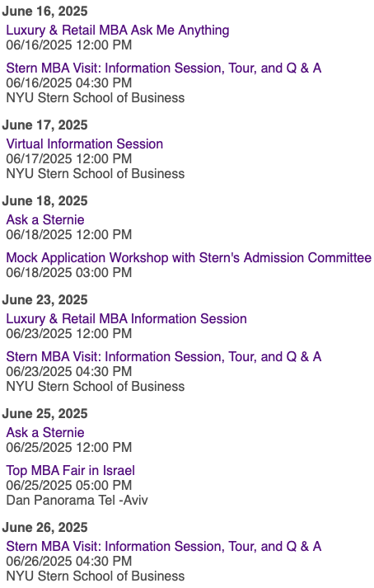Click the June 26, 2025 date heading
This screenshot has height=588, width=374.
click(x=45, y=527)
